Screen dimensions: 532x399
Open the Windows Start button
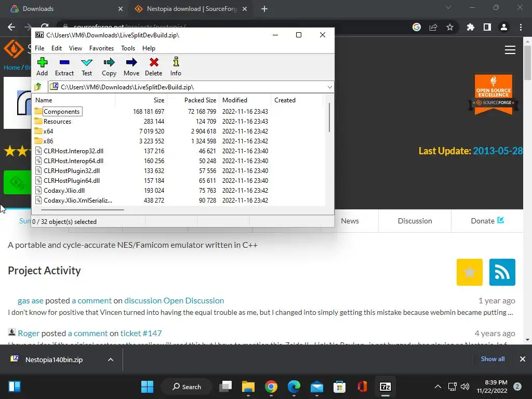[147, 387]
